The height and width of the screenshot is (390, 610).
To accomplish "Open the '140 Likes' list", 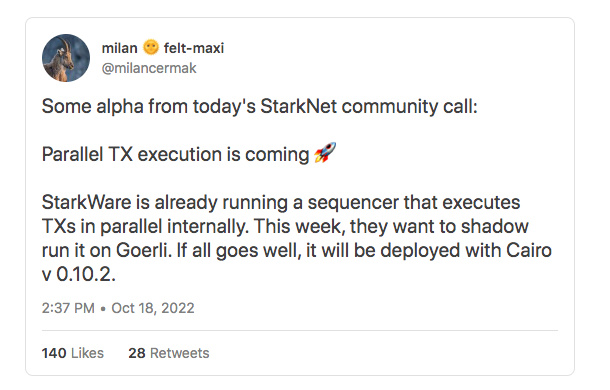I will 73,353.
